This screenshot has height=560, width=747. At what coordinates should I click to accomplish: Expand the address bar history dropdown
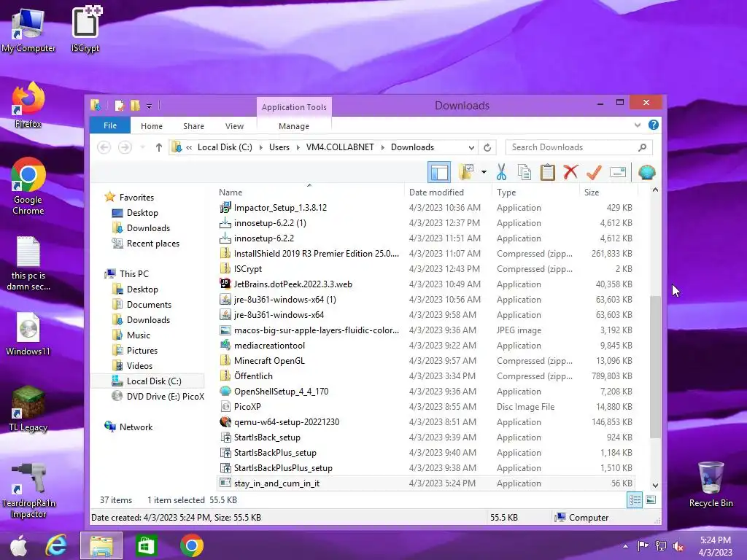(471, 147)
